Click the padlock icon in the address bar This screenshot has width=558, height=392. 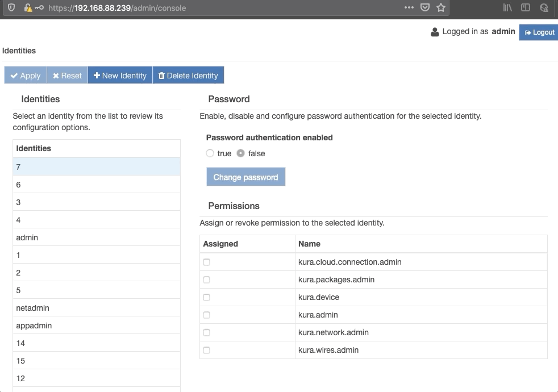point(26,7)
